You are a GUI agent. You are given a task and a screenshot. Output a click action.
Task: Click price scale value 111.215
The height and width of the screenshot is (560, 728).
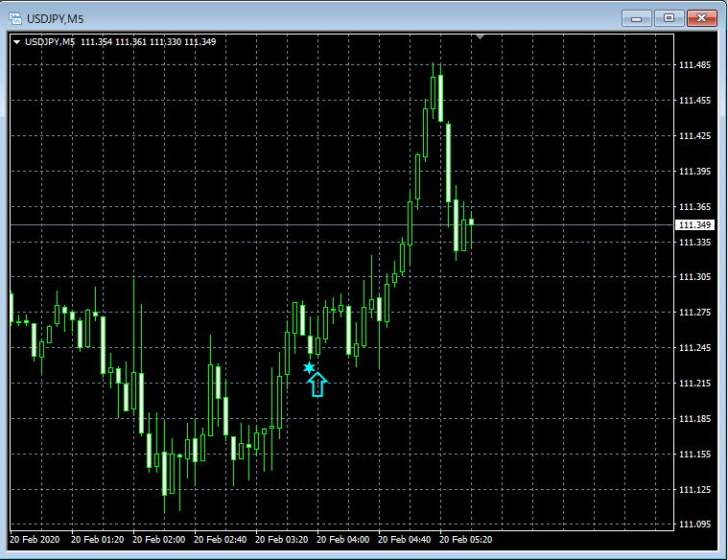694,384
